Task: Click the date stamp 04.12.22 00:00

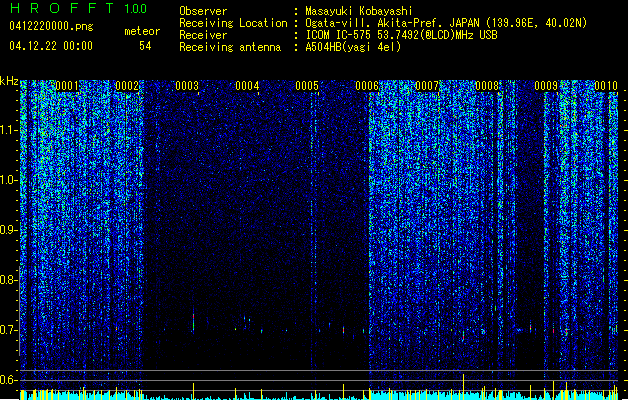Action: click(51, 46)
